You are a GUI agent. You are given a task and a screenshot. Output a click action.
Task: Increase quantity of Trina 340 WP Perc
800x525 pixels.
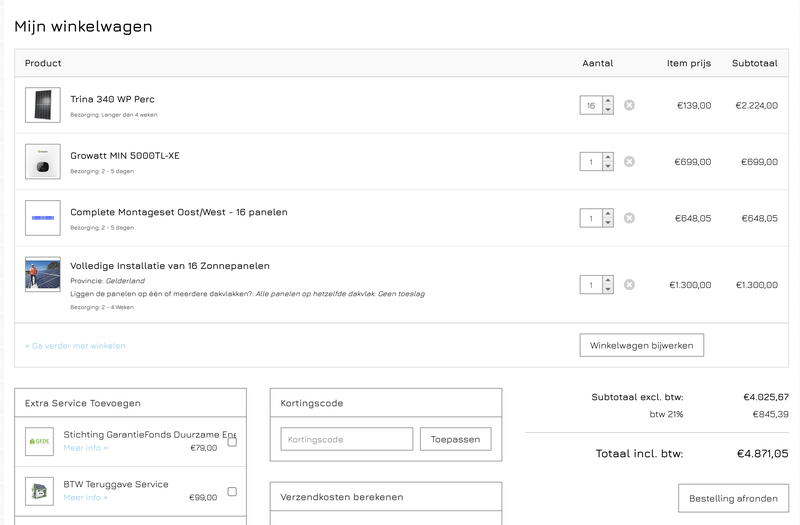(608, 101)
